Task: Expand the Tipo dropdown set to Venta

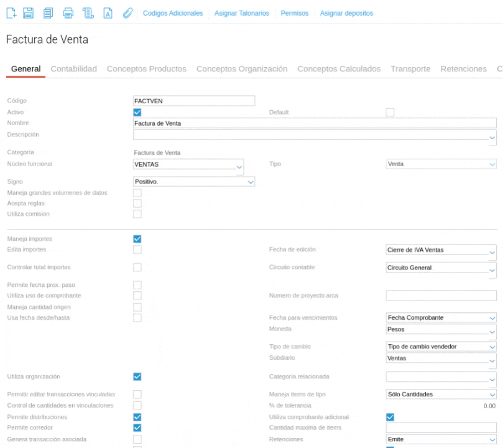Action: point(441,164)
